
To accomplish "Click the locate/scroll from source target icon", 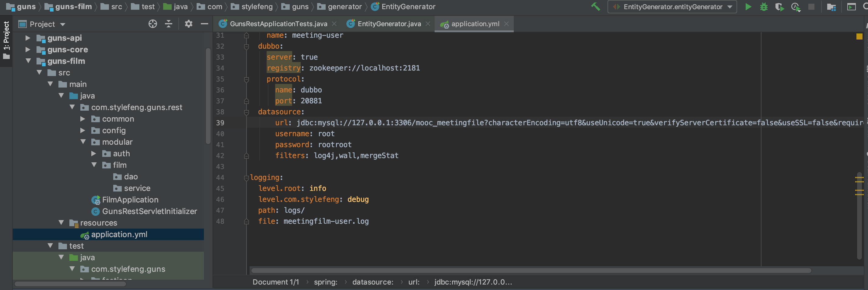I will coord(153,24).
